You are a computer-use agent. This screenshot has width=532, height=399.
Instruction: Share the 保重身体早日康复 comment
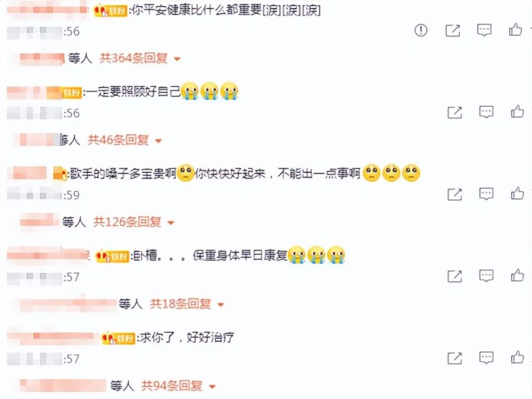pyautogui.click(x=455, y=276)
